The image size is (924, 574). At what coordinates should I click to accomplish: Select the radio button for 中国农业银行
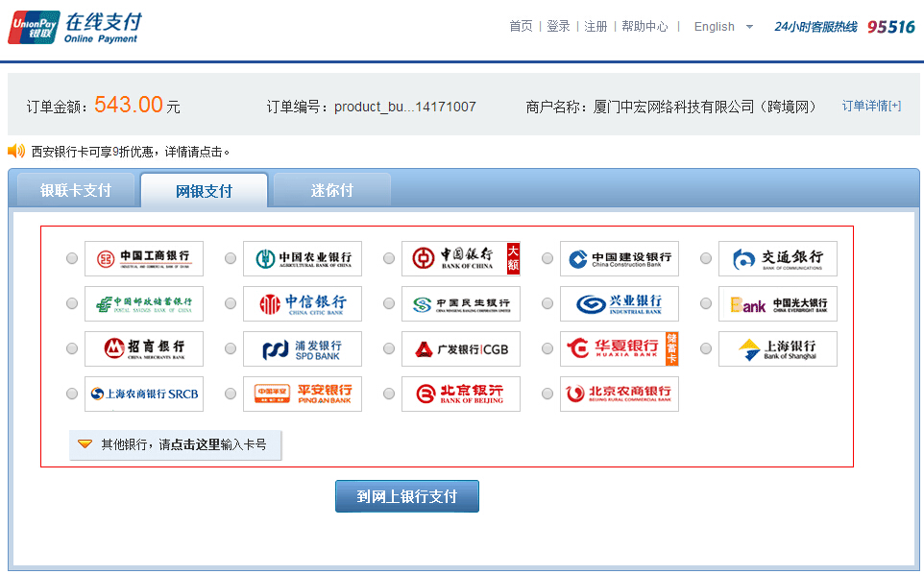pyautogui.click(x=231, y=258)
